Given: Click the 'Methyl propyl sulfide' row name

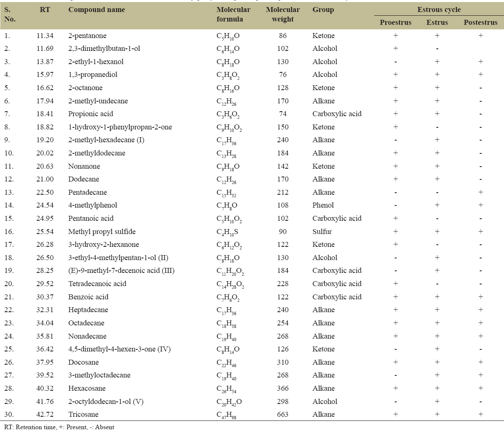Looking at the screenshot, I should tap(102, 232).
